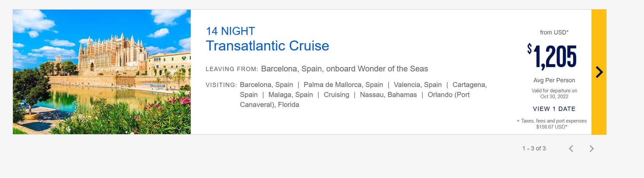The width and height of the screenshot is (644, 178).
Task: Pick Nassau, Bahamas port of call
Action: pyautogui.click(x=388, y=95)
